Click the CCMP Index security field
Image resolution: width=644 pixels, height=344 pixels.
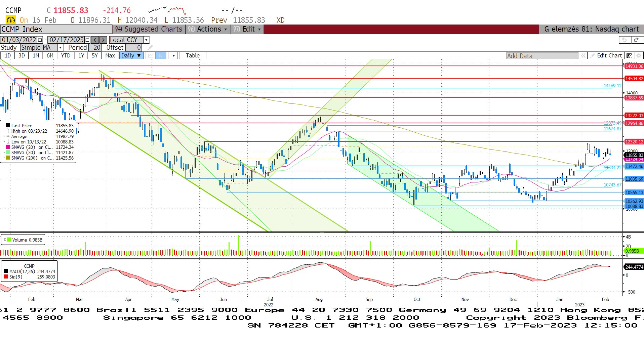[56, 29]
